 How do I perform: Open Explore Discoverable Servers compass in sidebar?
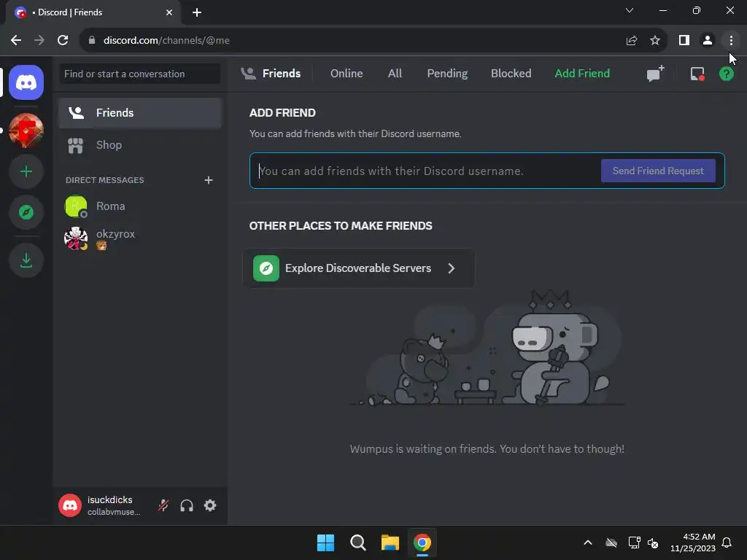pos(26,212)
